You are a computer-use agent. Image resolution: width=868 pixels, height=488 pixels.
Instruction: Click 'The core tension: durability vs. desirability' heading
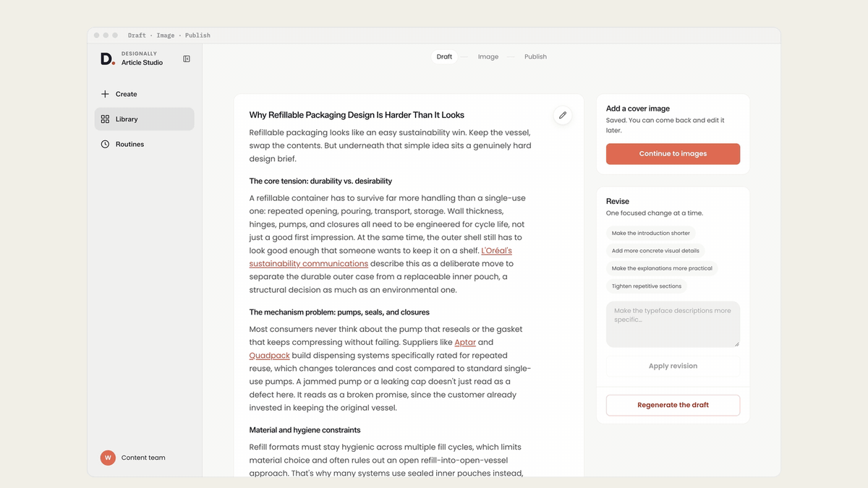320,181
